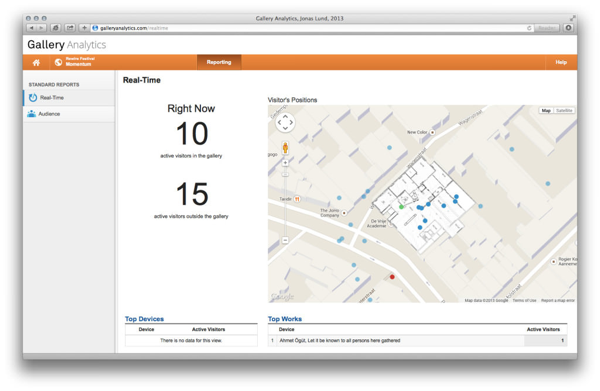Image resolution: width=600 pixels, height=391 pixels.
Task: Click the Google logo on the map
Action: point(282,297)
